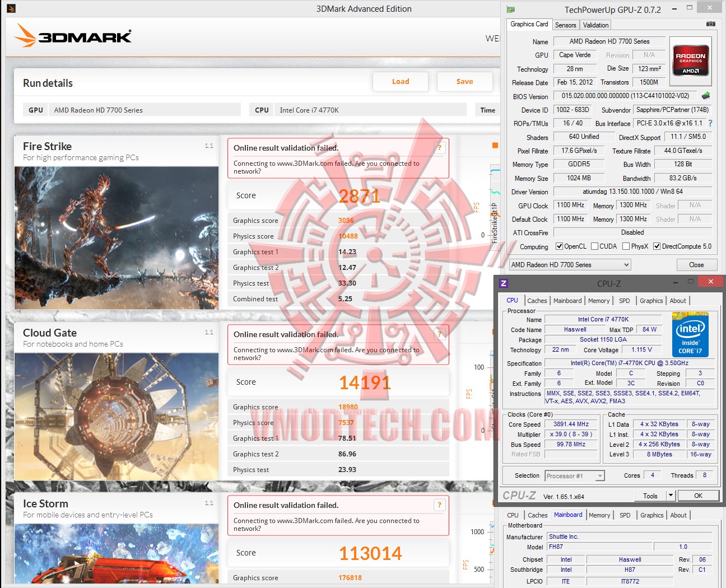Click the BIOS save chip icon in GPU-Z
This screenshot has width=726, height=588.
pyautogui.click(x=706, y=96)
